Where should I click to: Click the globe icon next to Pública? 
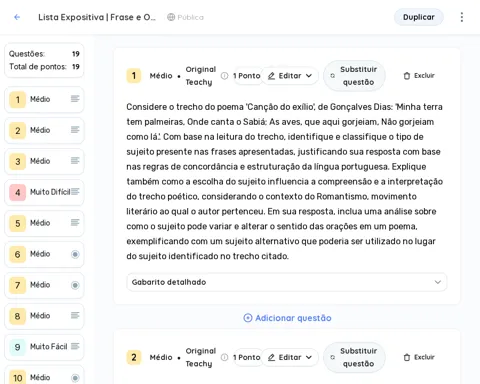point(171,17)
